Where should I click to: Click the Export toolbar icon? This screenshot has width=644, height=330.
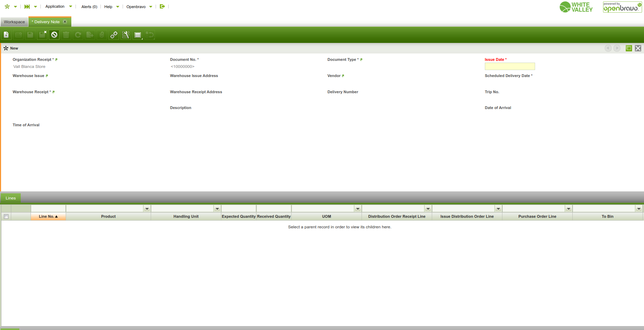coord(90,35)
